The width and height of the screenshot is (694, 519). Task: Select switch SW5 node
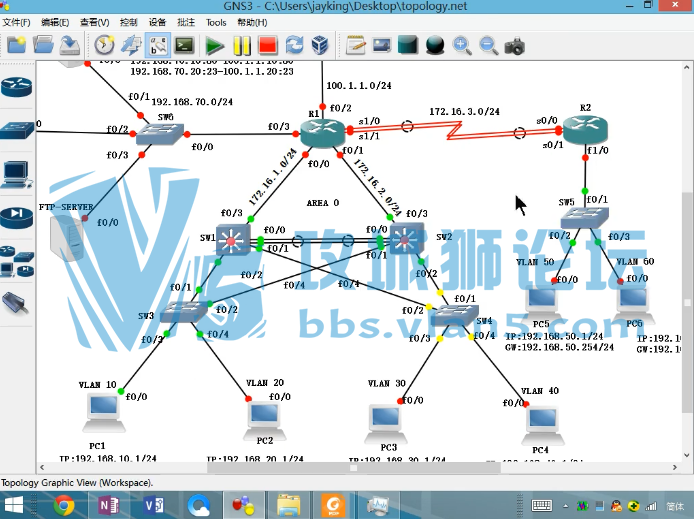[x=585, y=218]
